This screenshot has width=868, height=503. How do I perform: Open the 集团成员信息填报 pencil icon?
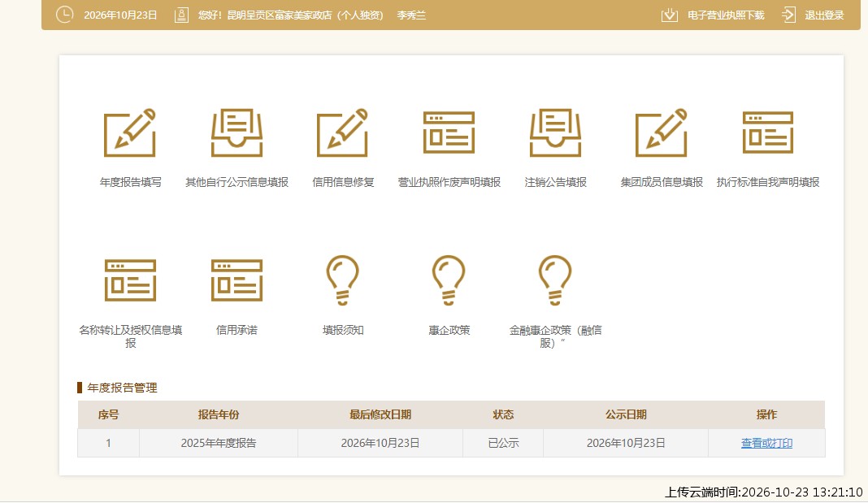(662, 132)
